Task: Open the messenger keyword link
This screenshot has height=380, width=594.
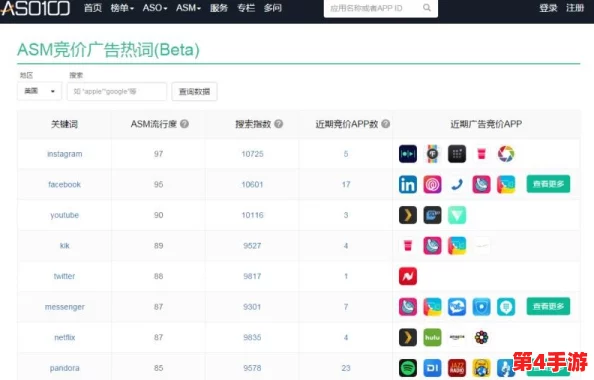Action: click(x=64, y=307)
